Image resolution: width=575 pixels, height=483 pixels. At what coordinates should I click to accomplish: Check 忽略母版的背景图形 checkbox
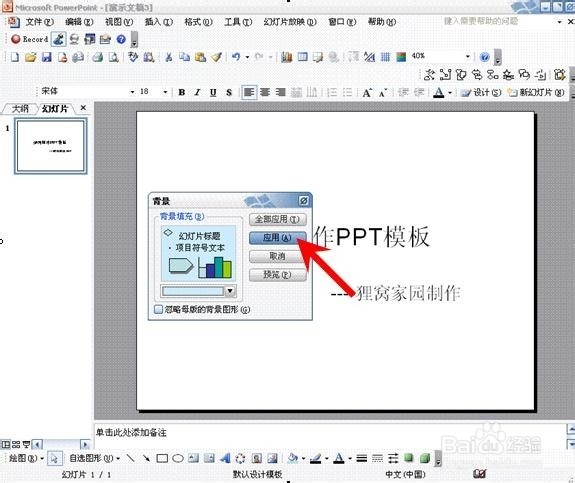point(158,310)
